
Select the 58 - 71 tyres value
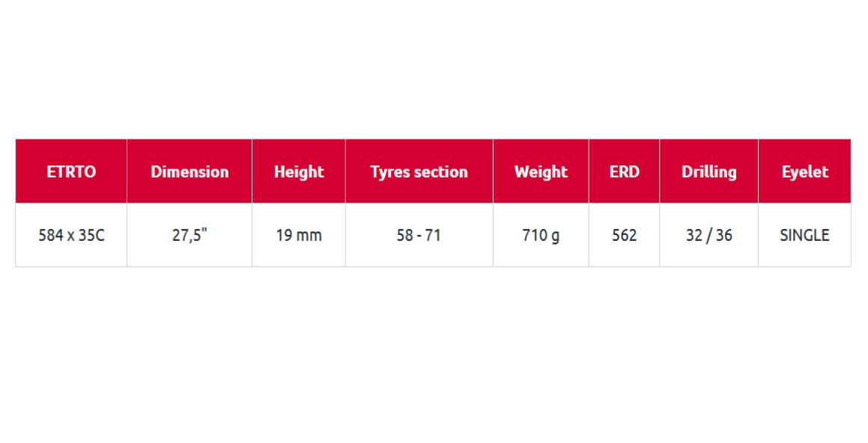coord(419,235)
